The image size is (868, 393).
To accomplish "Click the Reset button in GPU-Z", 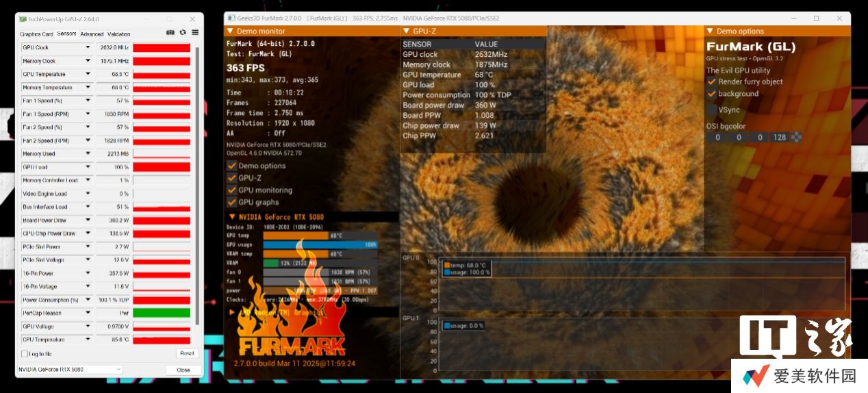I will point(186,354).
